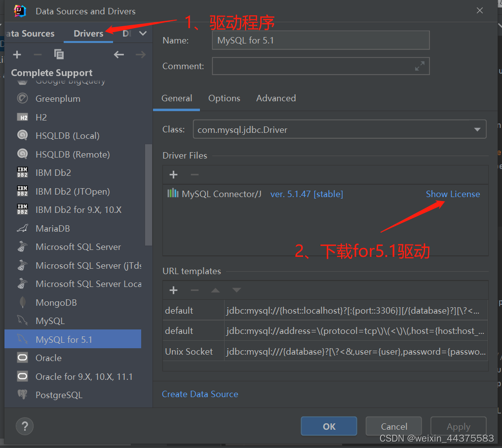Click the remove driver minus icon
Image resolution: width=502 pixels, height=448 pixels.
[x=38, y=55]
